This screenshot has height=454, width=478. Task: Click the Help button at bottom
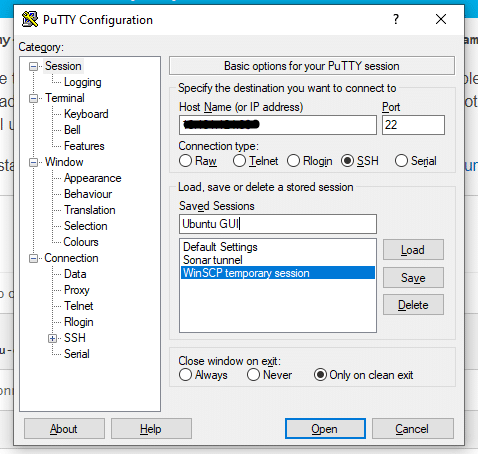(151, 429)
